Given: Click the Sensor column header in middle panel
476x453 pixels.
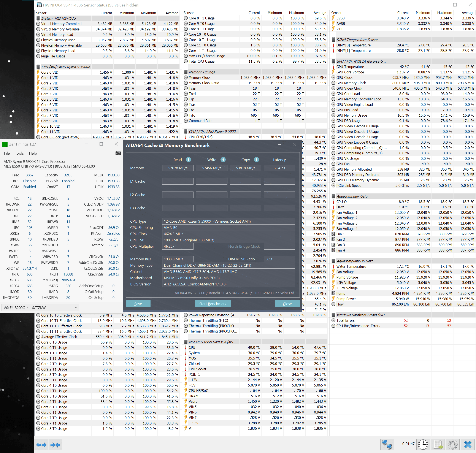Looking at the screenshot, I should [x=189, y=13].
